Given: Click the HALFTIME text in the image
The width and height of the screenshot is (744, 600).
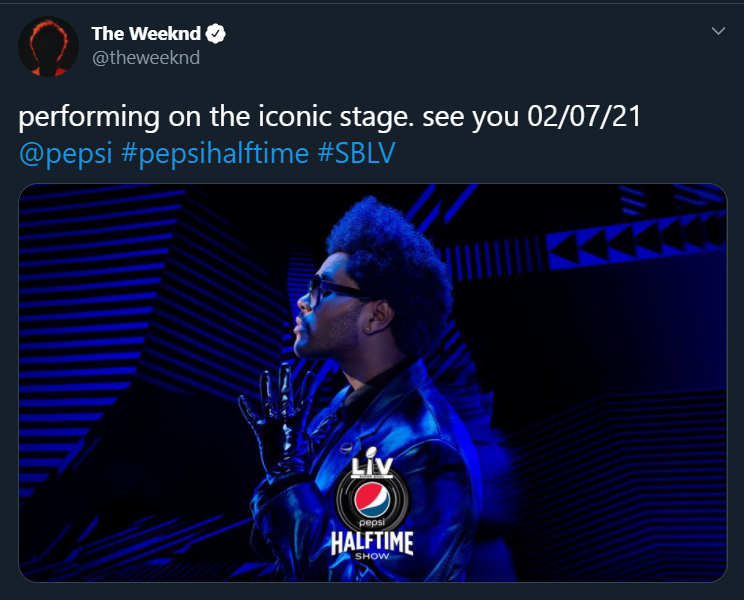Looking at the screenshot, I should pos(372,543).
